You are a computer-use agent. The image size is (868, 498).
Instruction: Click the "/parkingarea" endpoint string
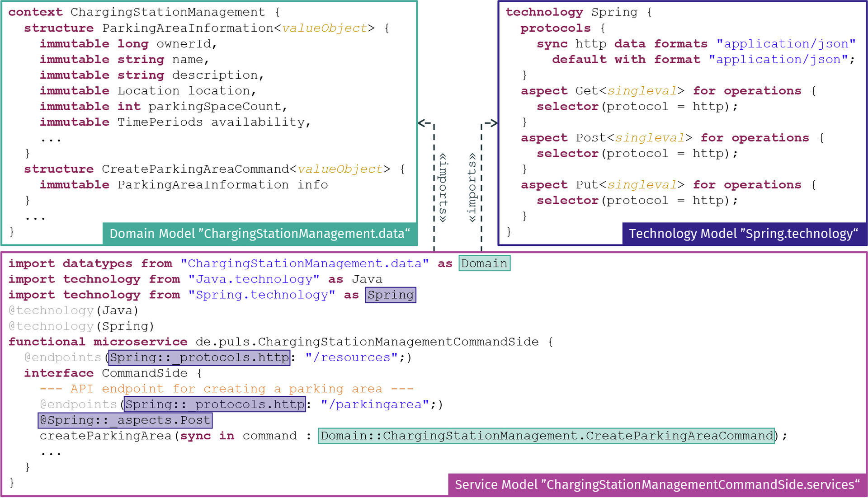375,404
